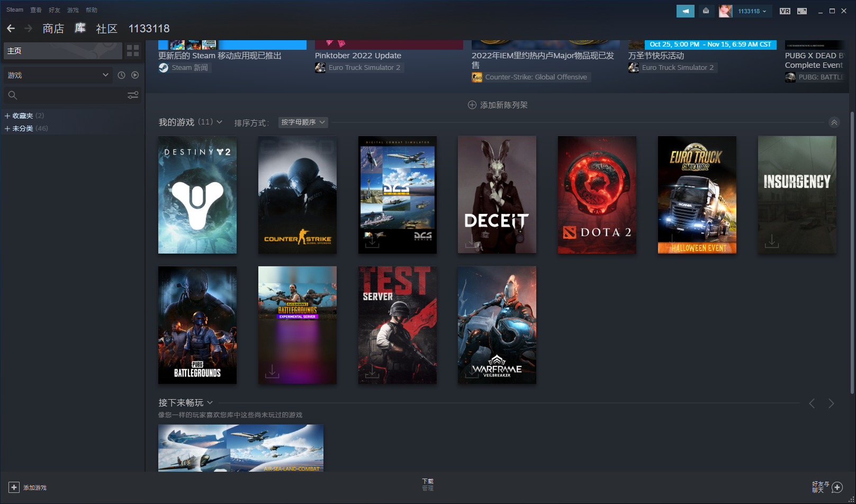Select Warframe Veilbreaker cover
Screen dimensions: 856x504
497,325
